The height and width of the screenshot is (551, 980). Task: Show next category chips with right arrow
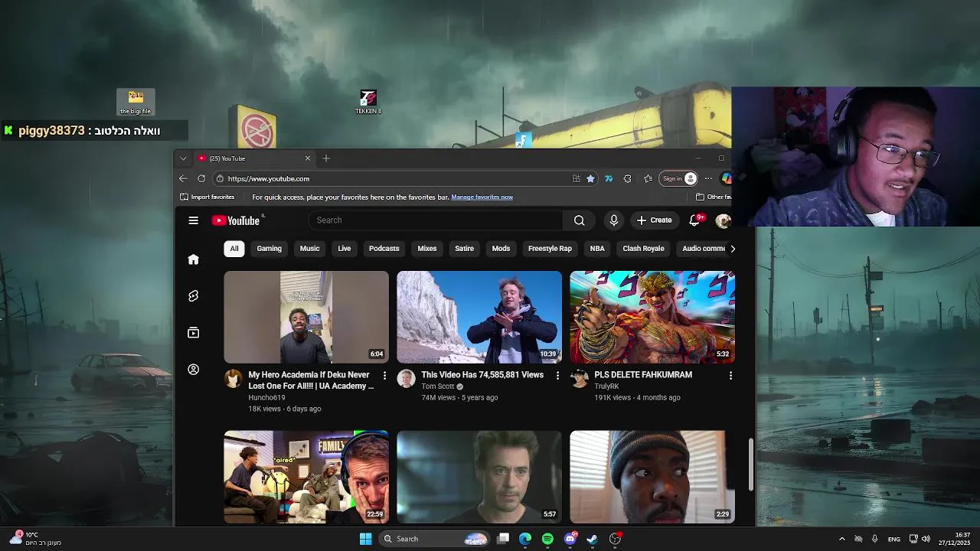pos(733,249)
